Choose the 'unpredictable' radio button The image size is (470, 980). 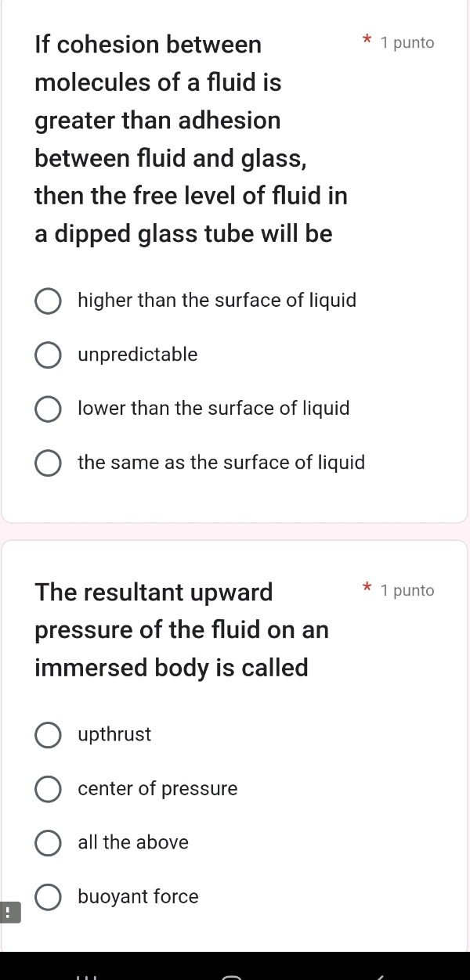click(x=48, y=355)
